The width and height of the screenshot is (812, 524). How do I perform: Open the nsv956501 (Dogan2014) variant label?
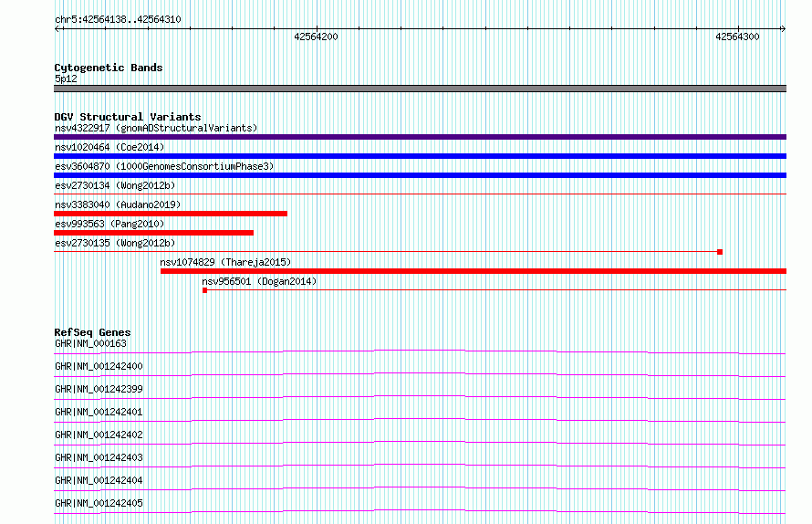click(259, 281)
